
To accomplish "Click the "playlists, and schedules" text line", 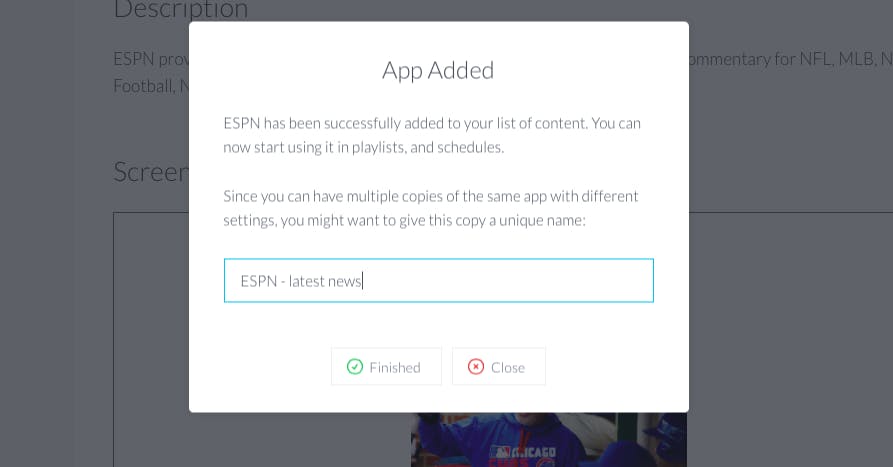I will 428,148.
